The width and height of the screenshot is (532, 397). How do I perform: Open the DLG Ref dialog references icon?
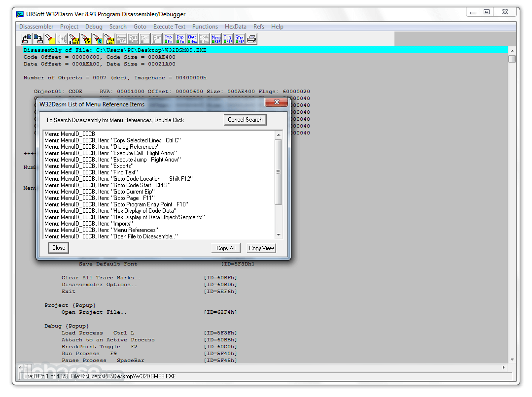tap(228, 39)
